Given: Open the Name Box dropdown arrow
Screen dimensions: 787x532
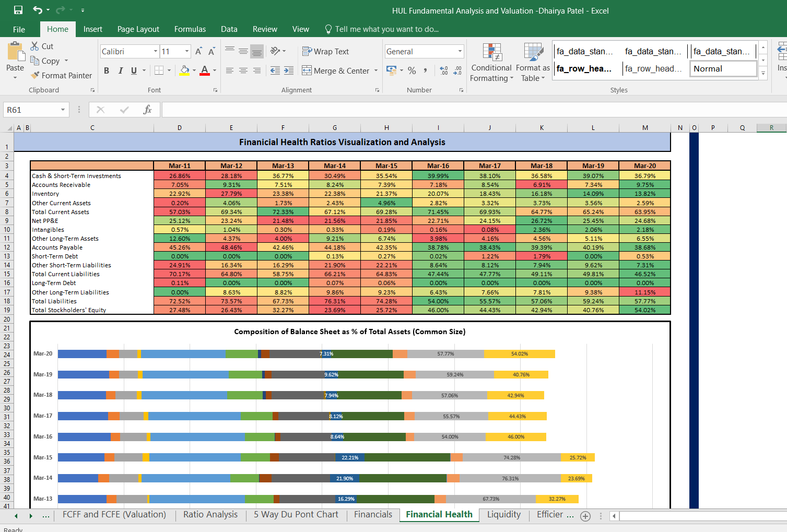Looking at the screenshot, I should 63,110.
